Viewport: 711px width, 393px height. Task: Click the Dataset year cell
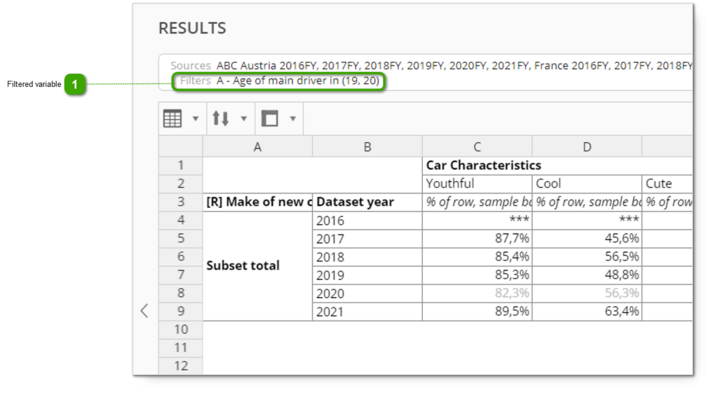click(367, 202)
